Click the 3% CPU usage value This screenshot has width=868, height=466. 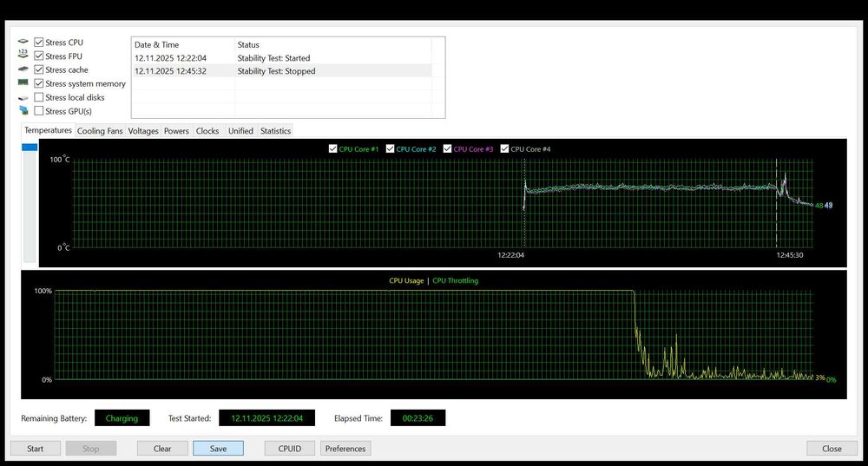820,378
